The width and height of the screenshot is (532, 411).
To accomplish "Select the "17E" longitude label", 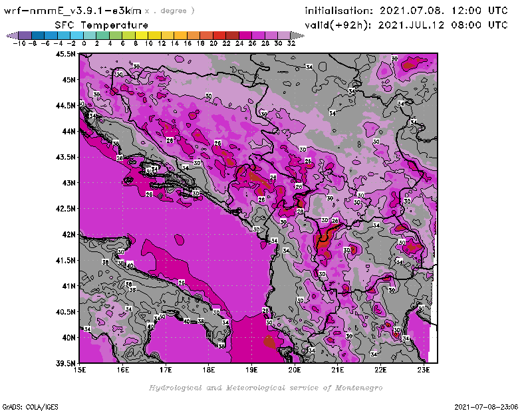I will point(166,370).
